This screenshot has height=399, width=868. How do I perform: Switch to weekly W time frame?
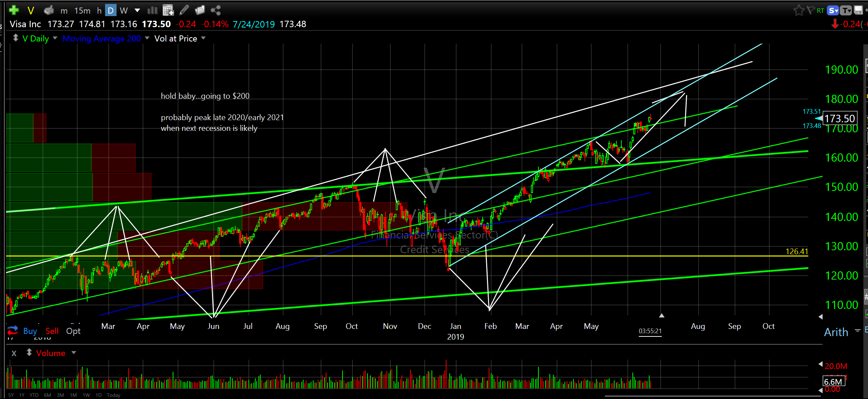click(x=124, y=11)
